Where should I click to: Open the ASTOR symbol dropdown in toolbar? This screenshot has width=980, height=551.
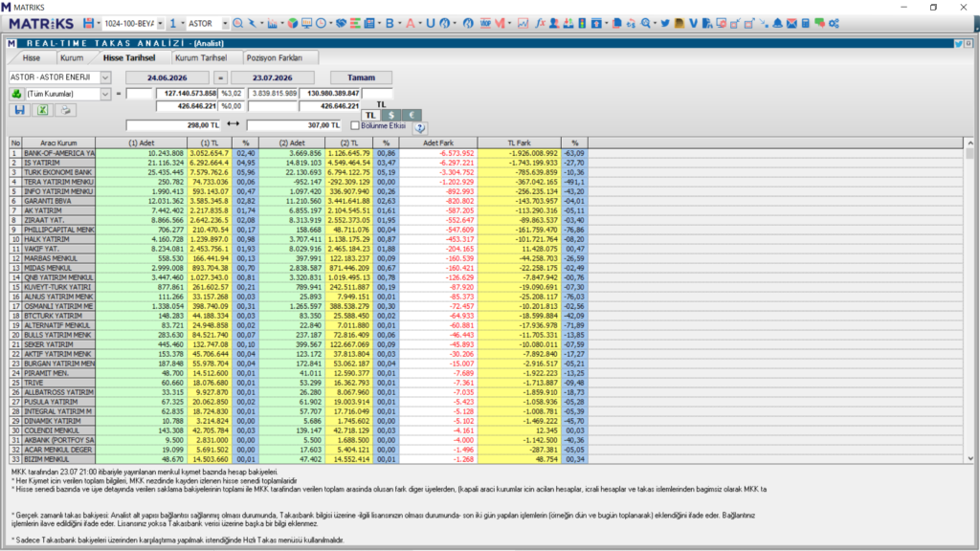point(224,24)
